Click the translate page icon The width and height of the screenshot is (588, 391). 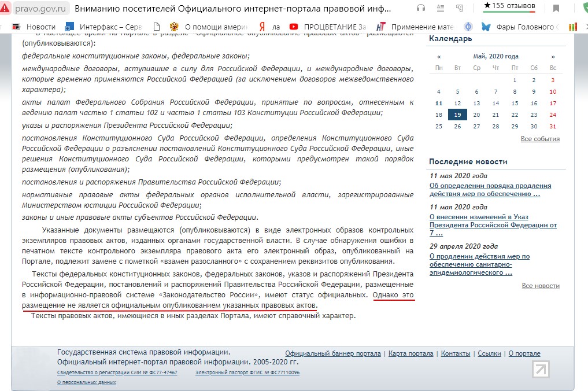tap(460, 8)
